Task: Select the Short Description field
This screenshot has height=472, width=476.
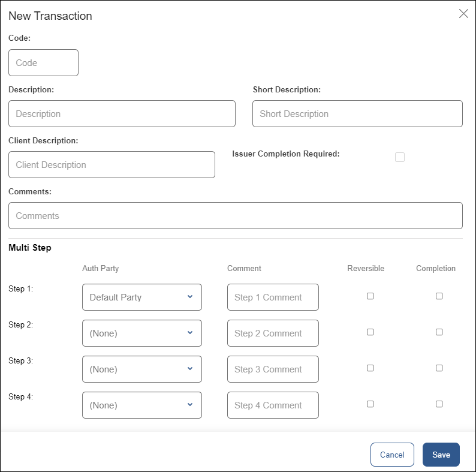Action: (357, 114)
